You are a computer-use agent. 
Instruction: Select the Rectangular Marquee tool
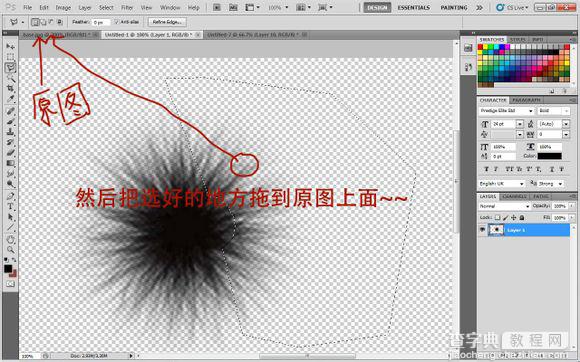[x=10, y=57]
